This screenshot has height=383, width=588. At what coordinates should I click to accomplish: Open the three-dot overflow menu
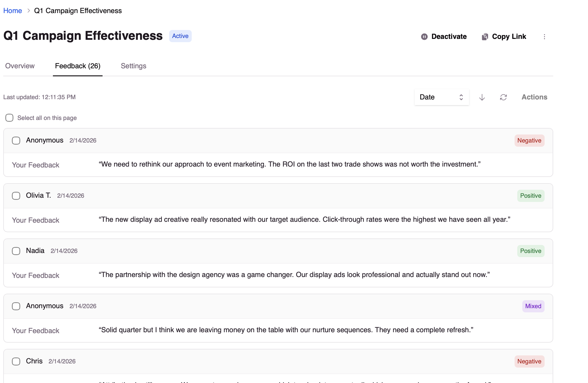[x=545, y=37]
